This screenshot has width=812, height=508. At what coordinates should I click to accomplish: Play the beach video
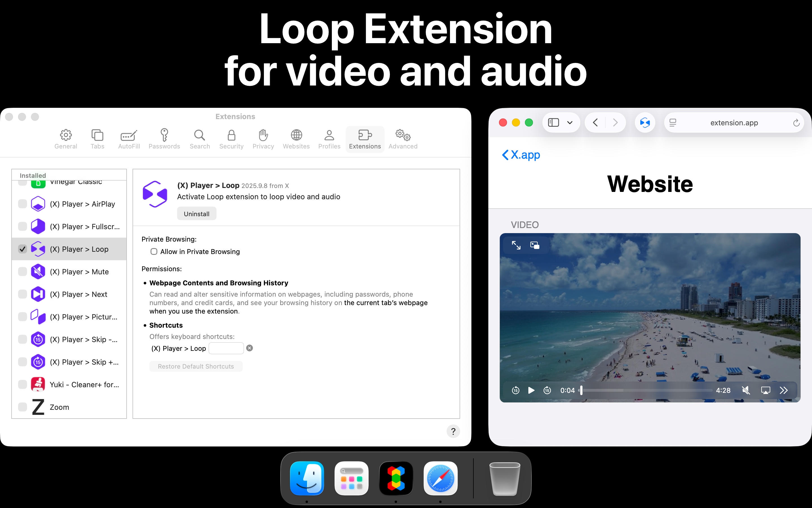tap(531, 390)
